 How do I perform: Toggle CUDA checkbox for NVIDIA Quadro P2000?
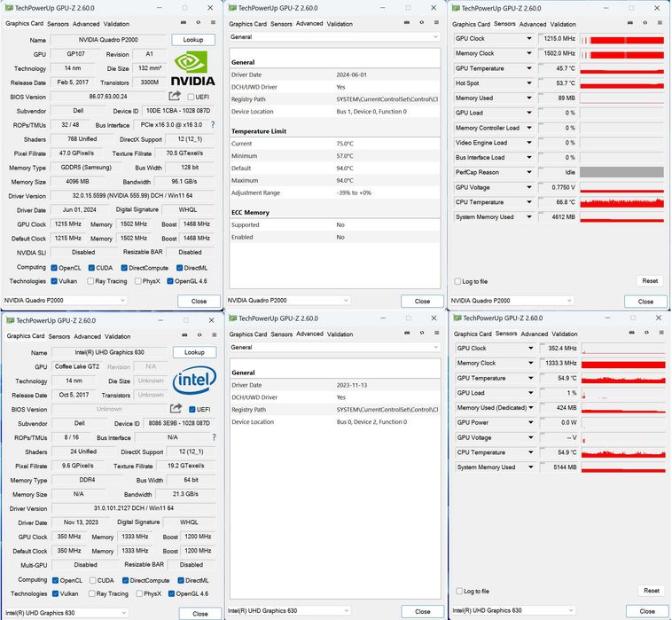(x=91, y=268)
